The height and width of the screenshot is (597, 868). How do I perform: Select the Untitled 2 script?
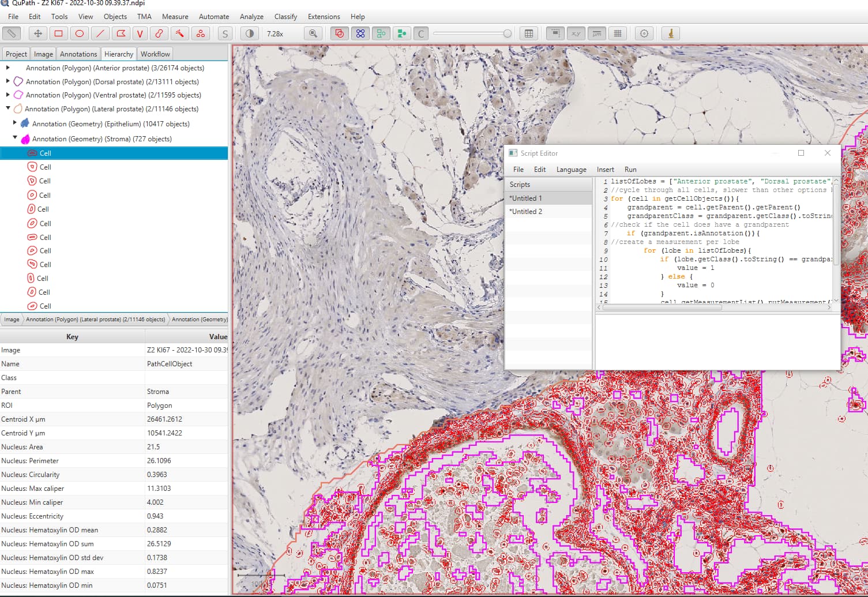pos(526,211)
